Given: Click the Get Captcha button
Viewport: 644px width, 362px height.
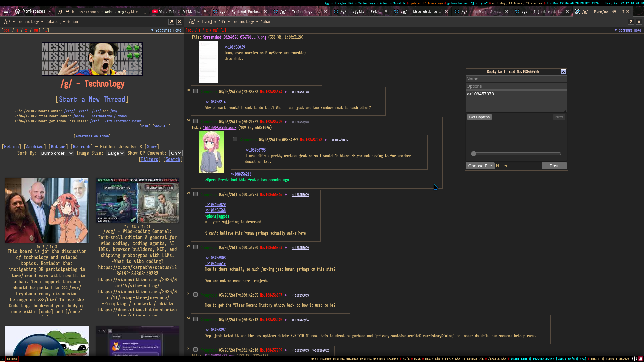Looking at the screenshot, I should tap(479, 117).
